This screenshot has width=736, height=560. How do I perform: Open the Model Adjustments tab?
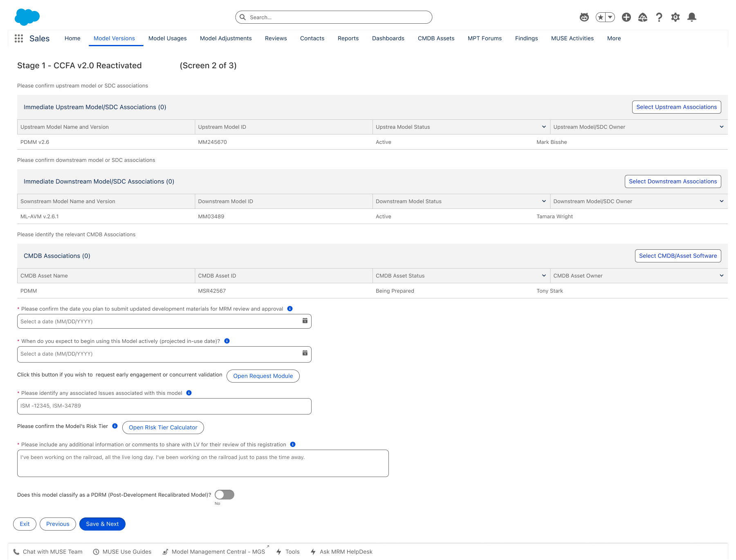click(226, 38)
